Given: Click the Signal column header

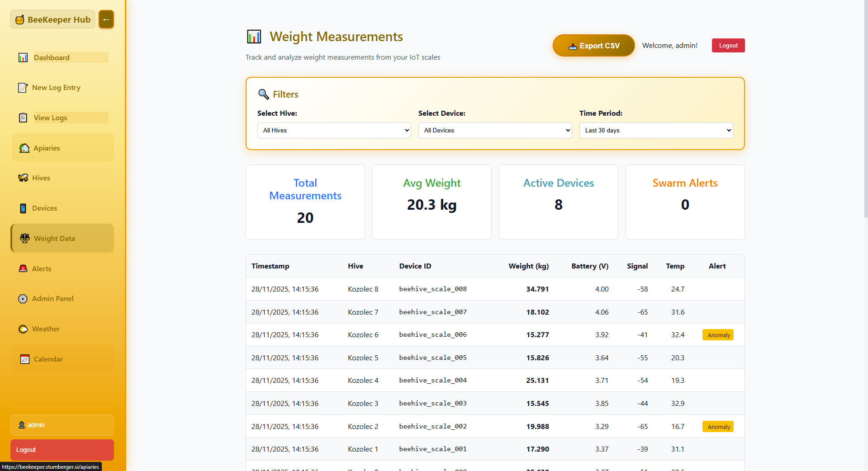Looking at the screenshot, I should (x=637, y=266).
